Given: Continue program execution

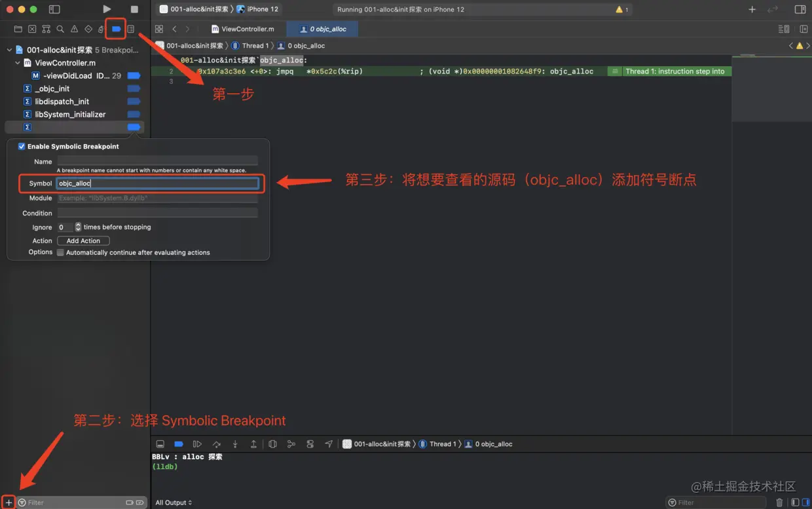Looking at the screenshot, I should click(x=197, y=444).
